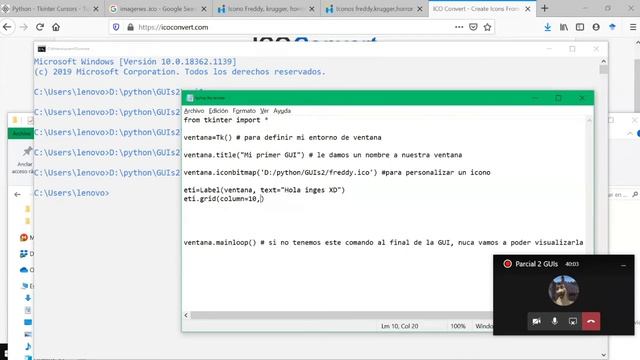The width and height of the screenshot is (640, 360).
Task: Click the Firefox forward arrow
Action: (24, 27)
